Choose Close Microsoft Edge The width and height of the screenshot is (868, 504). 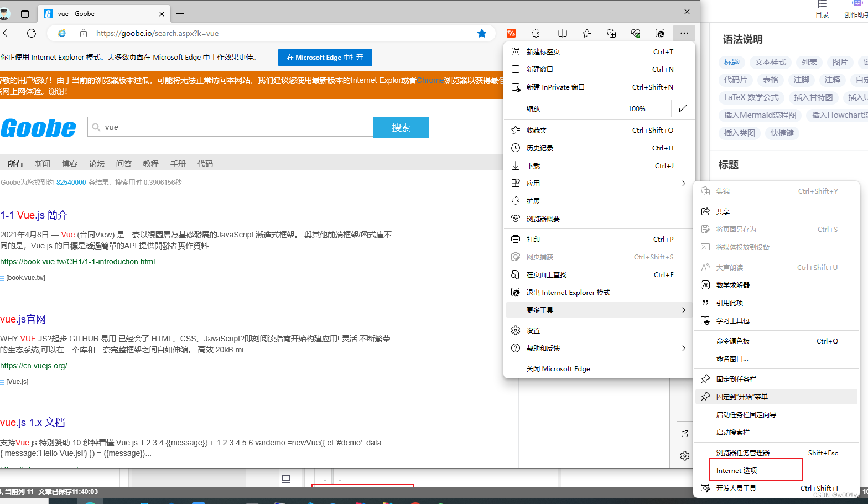(x=599, y=368)
